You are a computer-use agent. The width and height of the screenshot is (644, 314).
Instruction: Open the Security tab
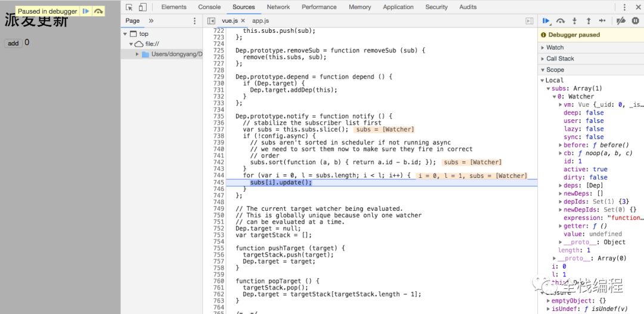[436, 7]
